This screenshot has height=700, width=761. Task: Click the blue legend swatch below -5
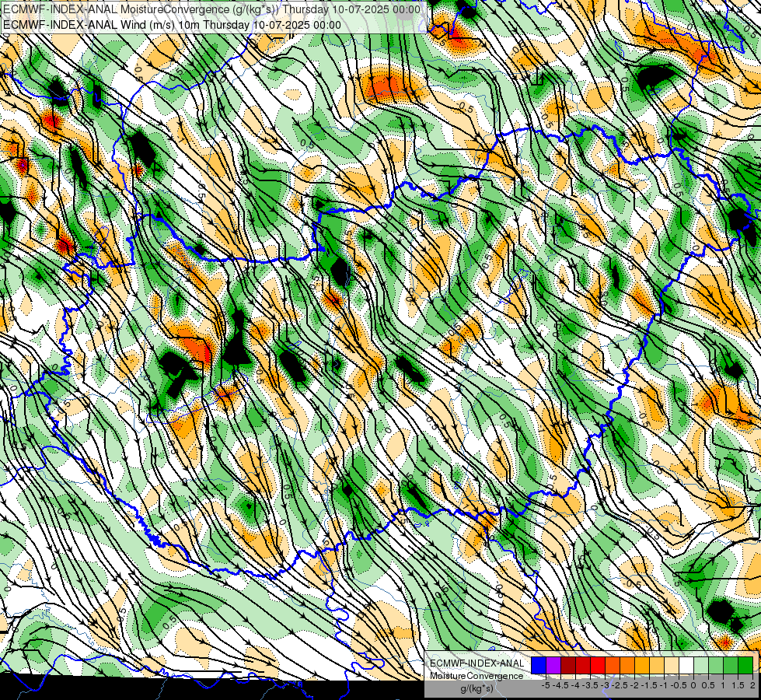pos(539,665)
